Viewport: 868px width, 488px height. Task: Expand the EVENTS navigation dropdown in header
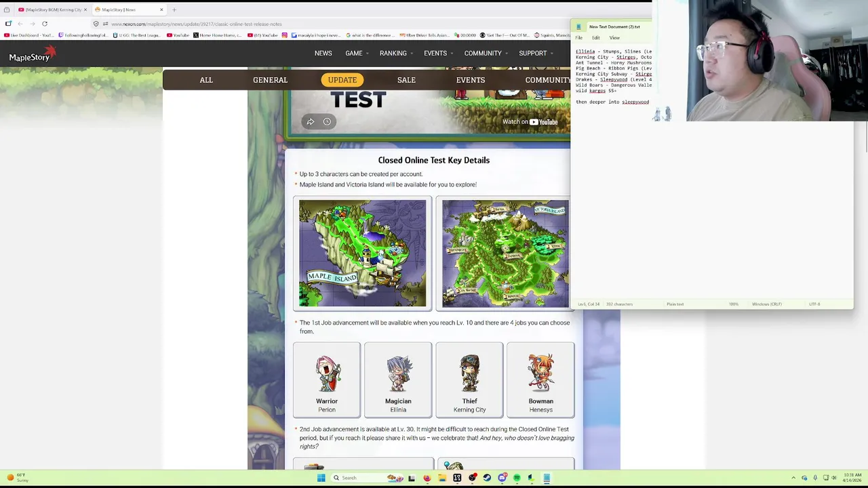point(438,54)
